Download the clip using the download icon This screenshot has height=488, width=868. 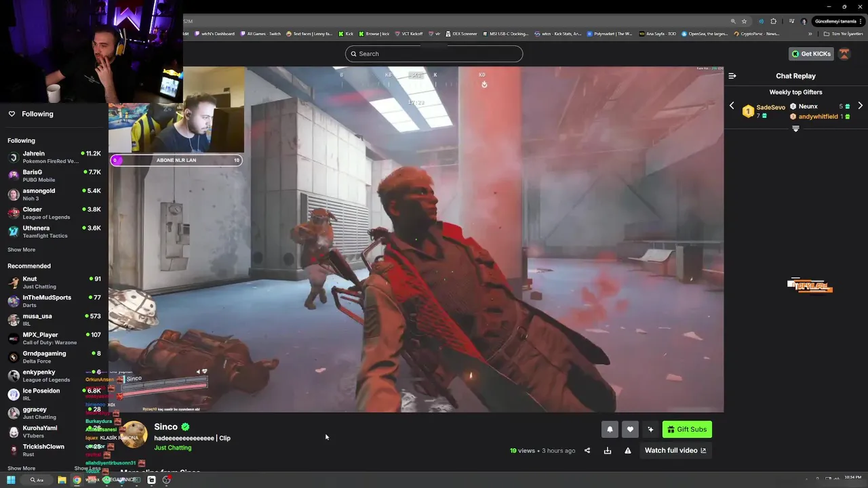[608, 451]
